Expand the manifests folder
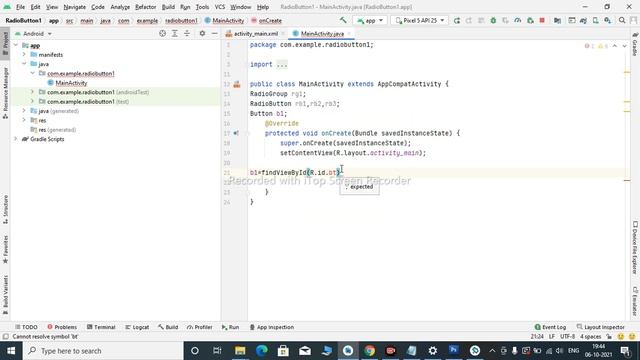The height and width of the screenshot is (360, 640). 24,54
